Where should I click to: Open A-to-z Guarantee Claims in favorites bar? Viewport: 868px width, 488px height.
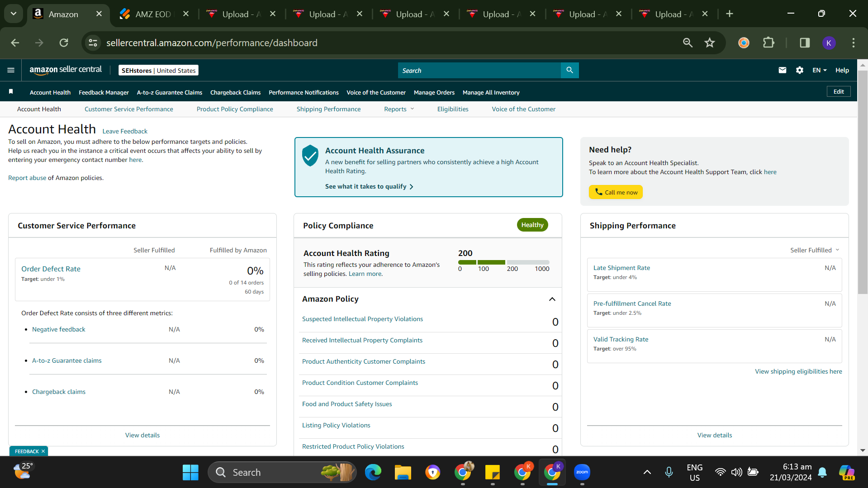170,92
